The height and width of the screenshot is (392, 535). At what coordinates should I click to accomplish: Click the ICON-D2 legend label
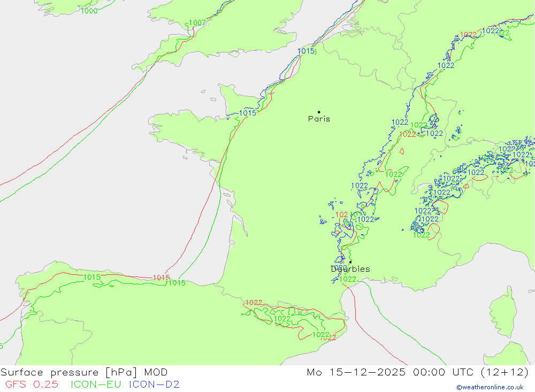[x=154, y=384]
